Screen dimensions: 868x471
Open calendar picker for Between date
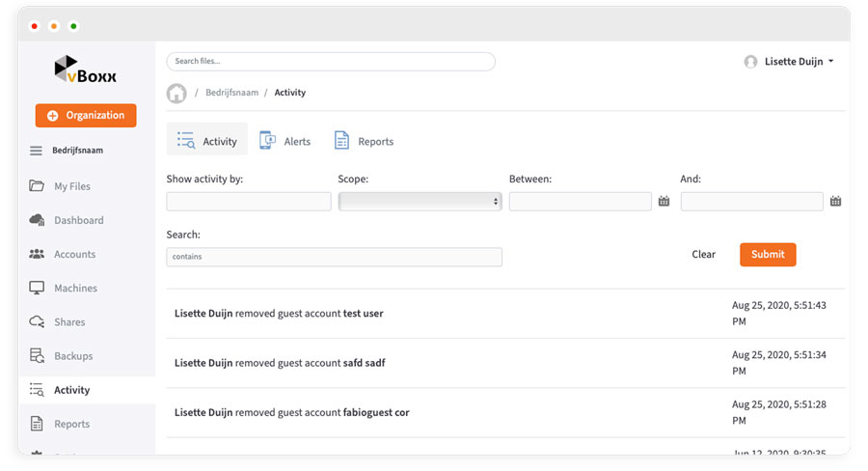point(664,202)
